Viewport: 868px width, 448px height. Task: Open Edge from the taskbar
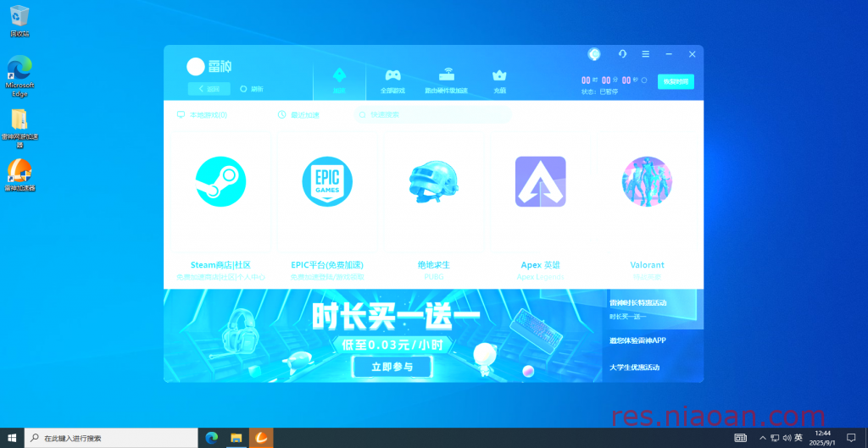tap(211, 438)
